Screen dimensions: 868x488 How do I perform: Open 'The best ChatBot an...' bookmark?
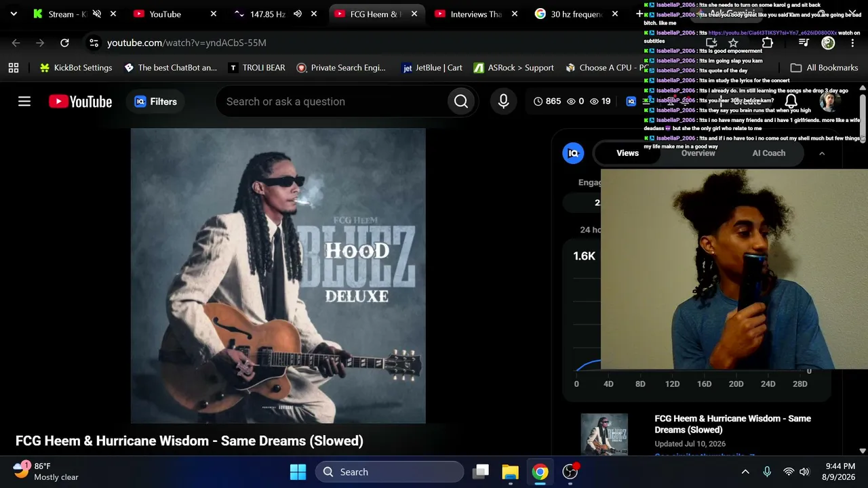171,68
